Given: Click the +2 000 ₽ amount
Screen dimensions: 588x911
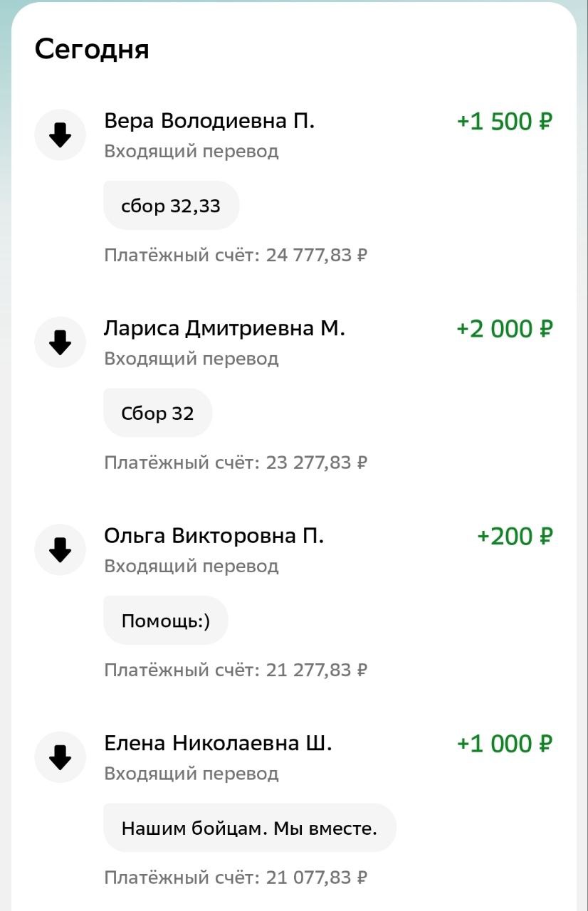Looking at the screenshot, I should coord(504,329).
